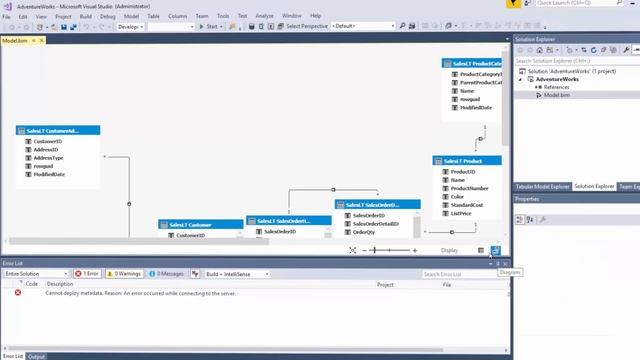The width and height of the screenshot is (640, 360).
Task: Switch to Solution Explorer tab
Action: tap(594, 187)
